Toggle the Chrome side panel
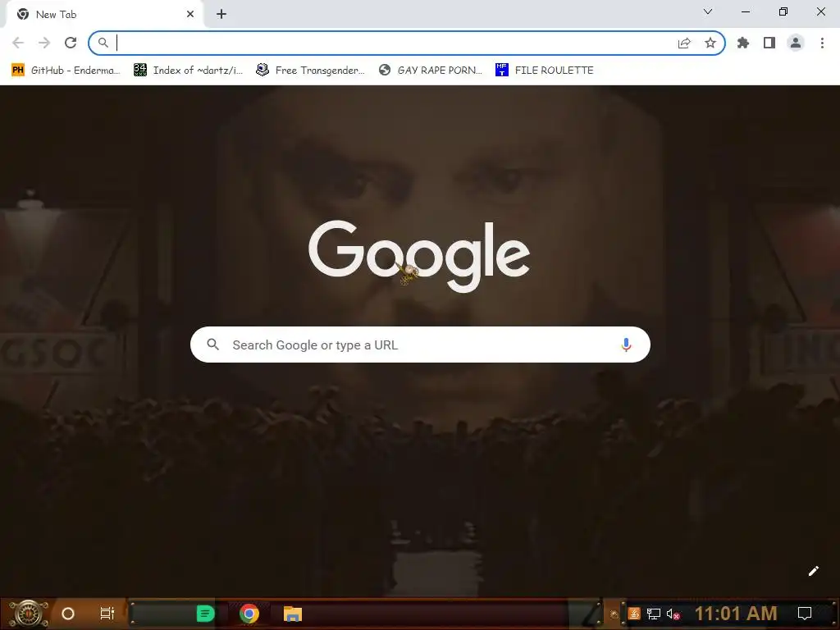Screen dimensions: 840x630 click(x=769, y=43)
